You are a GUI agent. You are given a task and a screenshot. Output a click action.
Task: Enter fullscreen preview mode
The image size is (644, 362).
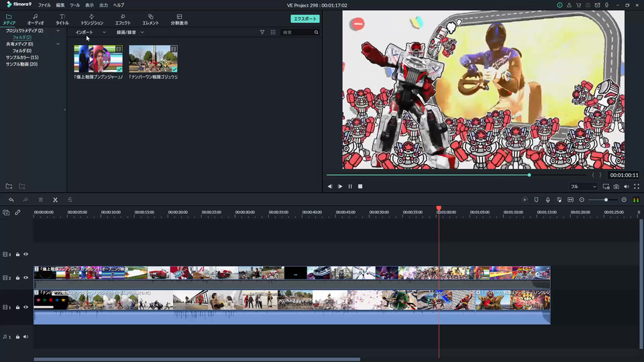[637, 186]
